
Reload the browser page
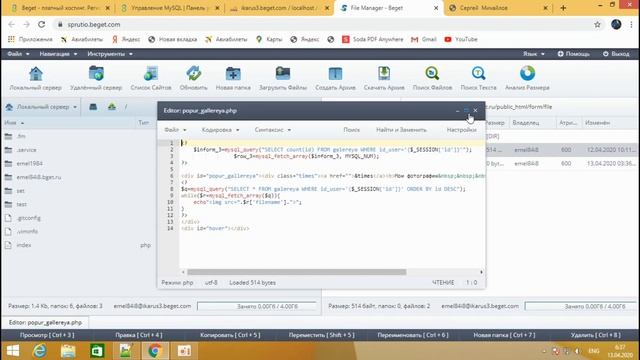[x=41, y=24]
